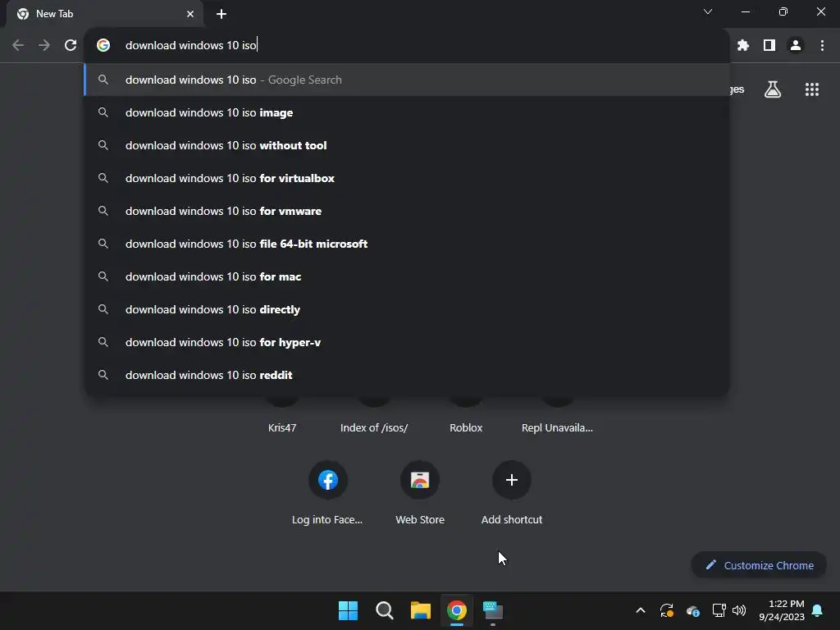Open the tab search dropdown chevron
The image size is (840, 630).
click(708, 11)
